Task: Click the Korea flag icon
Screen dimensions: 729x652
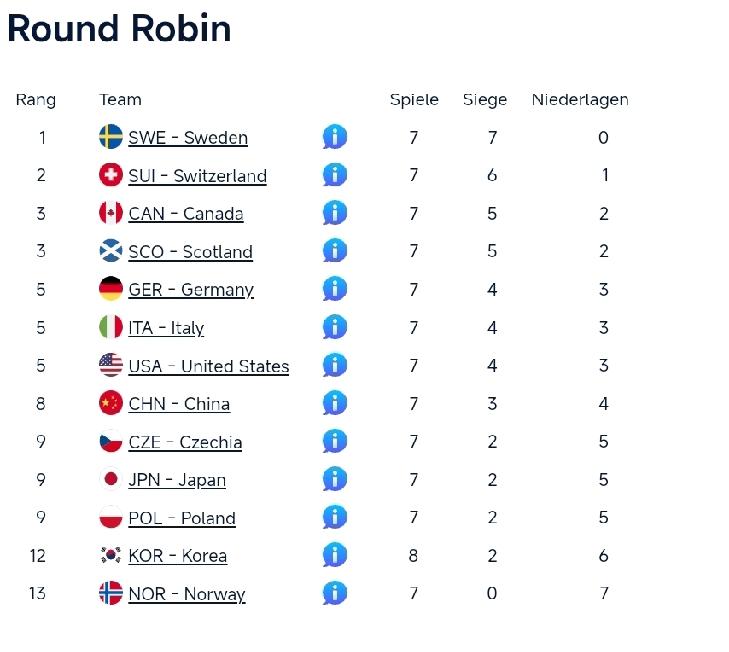Action: 111,555
